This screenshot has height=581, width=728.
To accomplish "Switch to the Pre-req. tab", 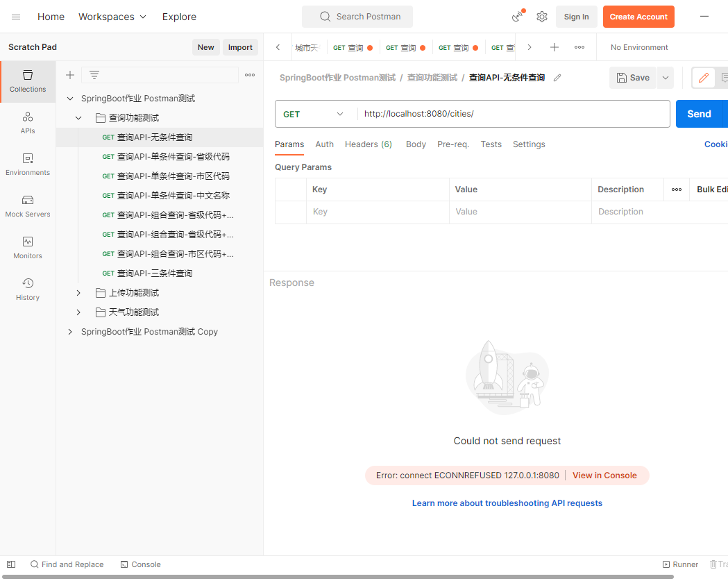I will coord(453,144).
